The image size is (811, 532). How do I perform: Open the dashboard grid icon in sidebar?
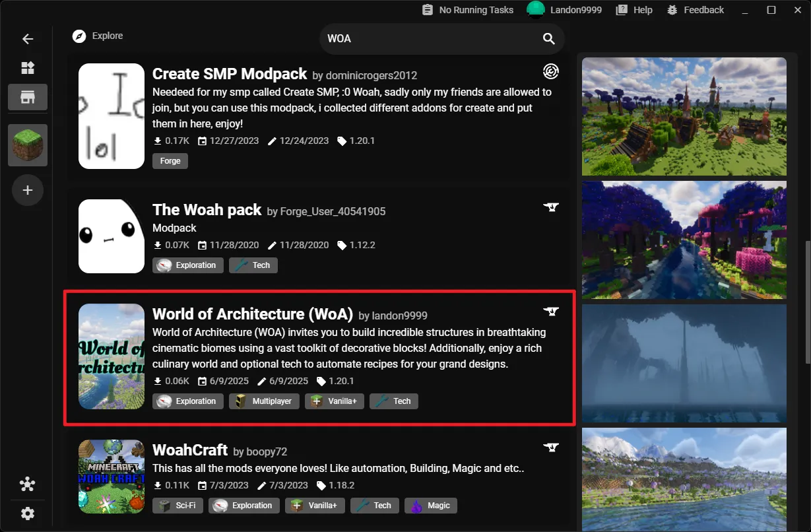click(x=28, y=68)
